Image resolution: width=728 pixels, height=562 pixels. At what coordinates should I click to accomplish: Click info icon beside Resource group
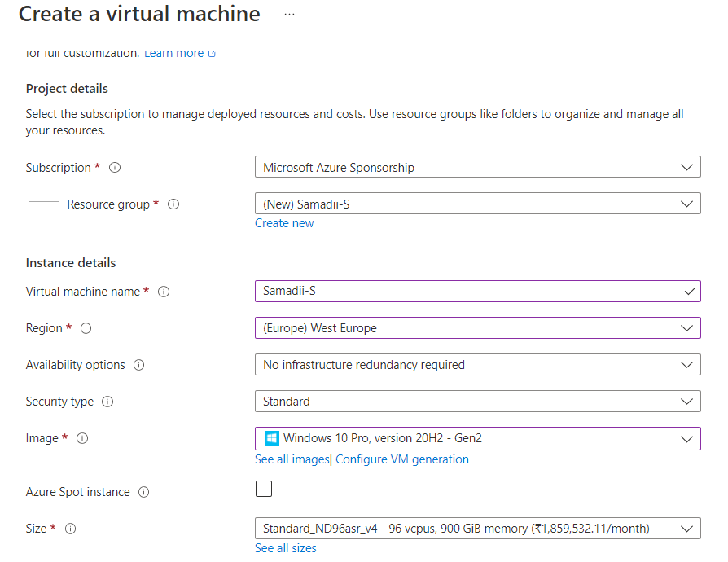tap(173, 204)
